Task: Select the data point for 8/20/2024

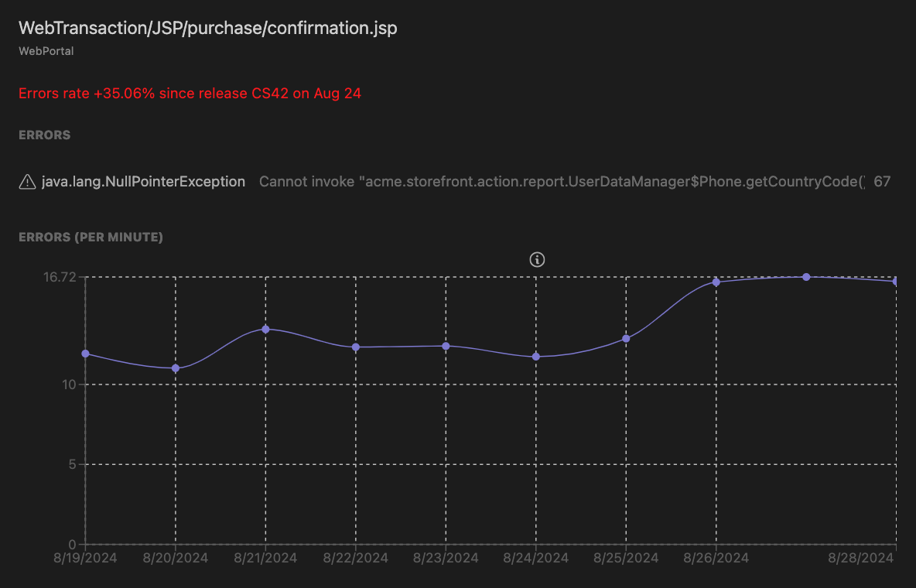Action: (x=176, y=368)
